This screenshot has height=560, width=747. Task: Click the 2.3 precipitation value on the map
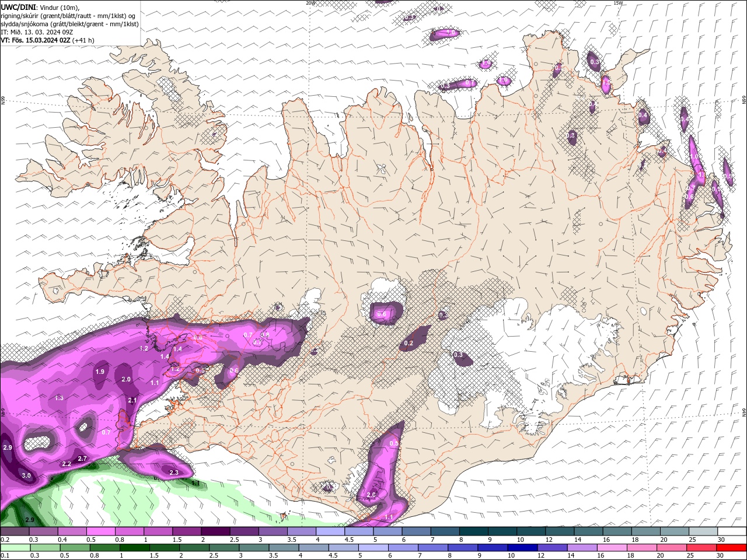pyautogui.click(x=173, y=473)
